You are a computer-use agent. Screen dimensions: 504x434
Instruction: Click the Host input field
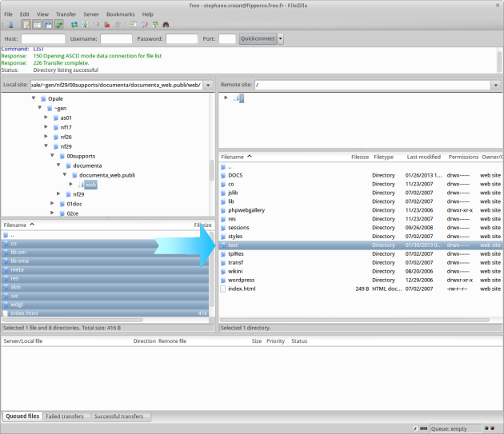43,38
